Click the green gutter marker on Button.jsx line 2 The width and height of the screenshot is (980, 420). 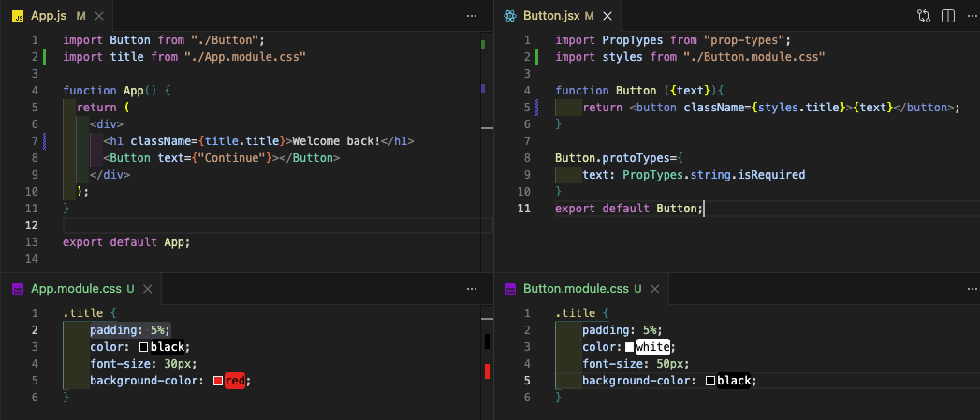point(536,57)
